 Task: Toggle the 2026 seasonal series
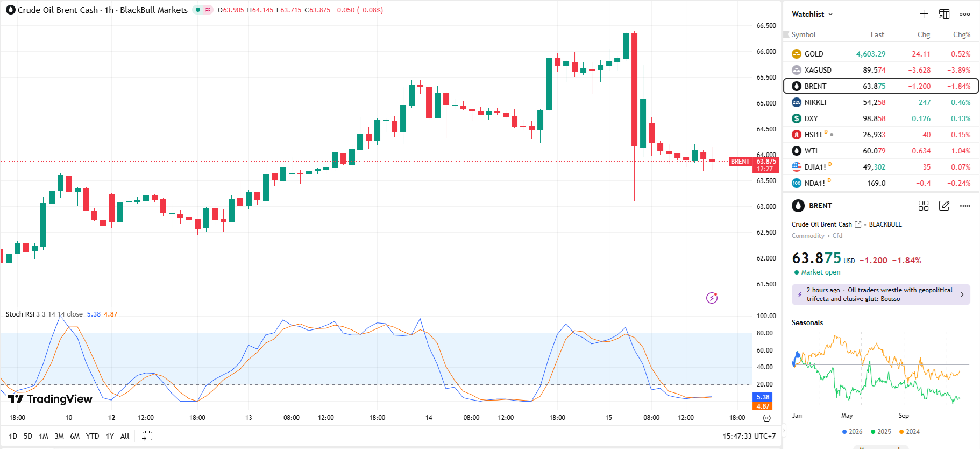(852, 432)
